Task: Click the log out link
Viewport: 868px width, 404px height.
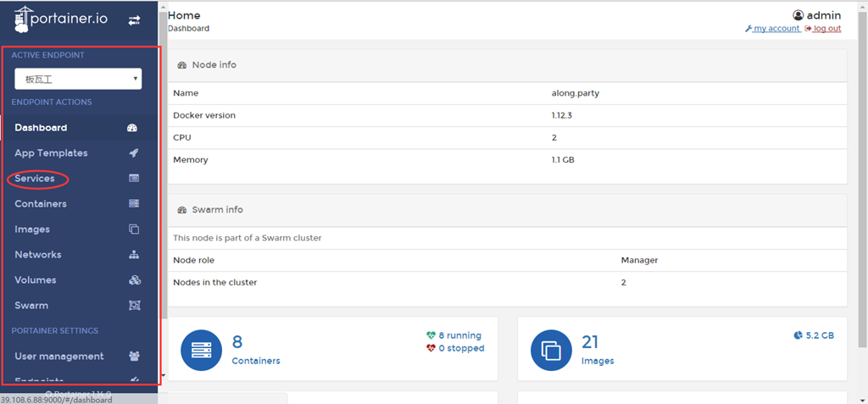Action: tap(826, 29)
